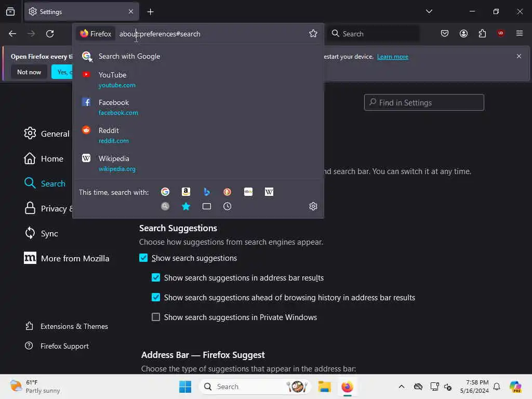The width and height of the screenshot is (532, 399).
Task: Toggle Show search suggestions checkbox
Action: pos(143,258)
